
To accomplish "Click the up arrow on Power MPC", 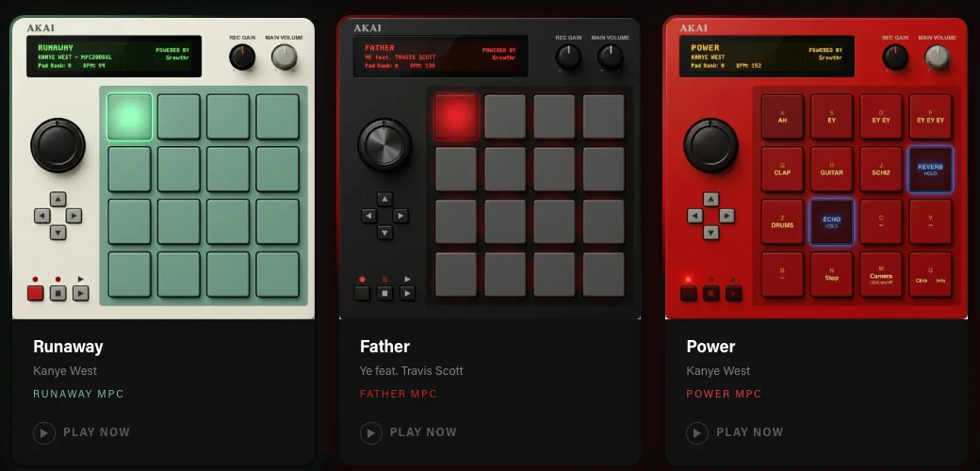I will coord(711,200).
